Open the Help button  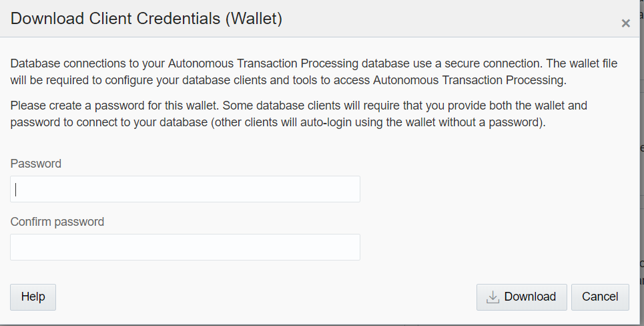33,297
